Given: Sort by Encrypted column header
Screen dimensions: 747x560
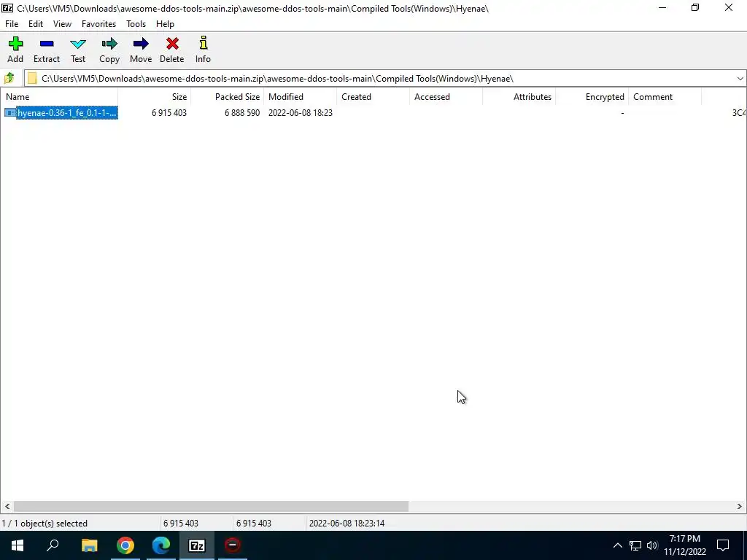Looking at the screenshot, I should click(592, 97).
